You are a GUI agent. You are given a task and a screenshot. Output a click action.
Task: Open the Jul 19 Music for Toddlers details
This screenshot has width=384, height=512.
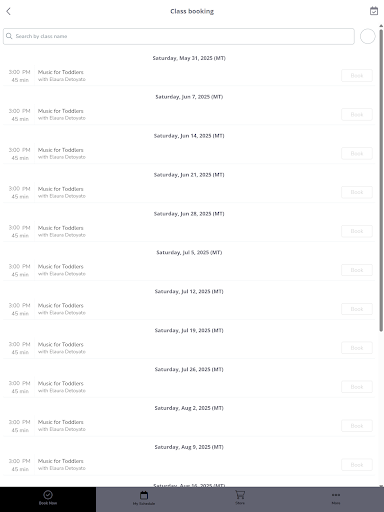(x=61, y=344)
